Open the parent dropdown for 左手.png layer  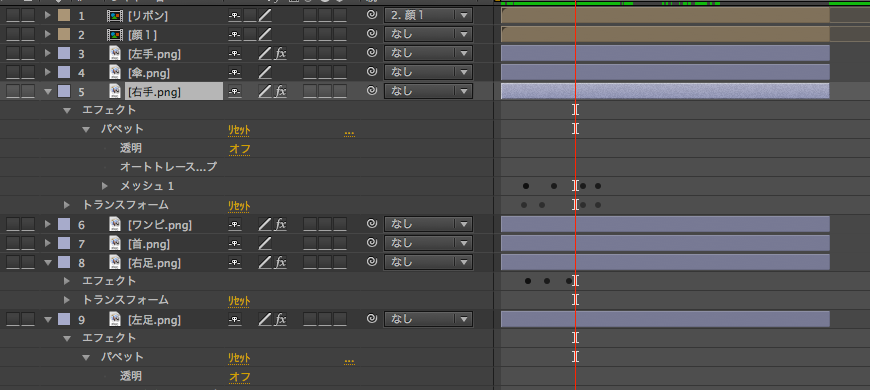point(428,53)
